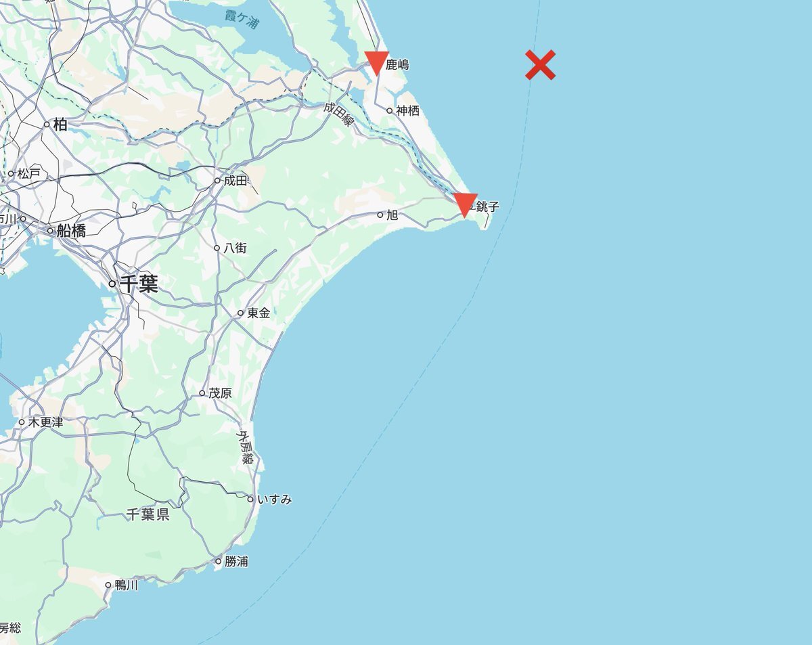
Task: Select the red triangle marker at 銚子
Action: 466,205
